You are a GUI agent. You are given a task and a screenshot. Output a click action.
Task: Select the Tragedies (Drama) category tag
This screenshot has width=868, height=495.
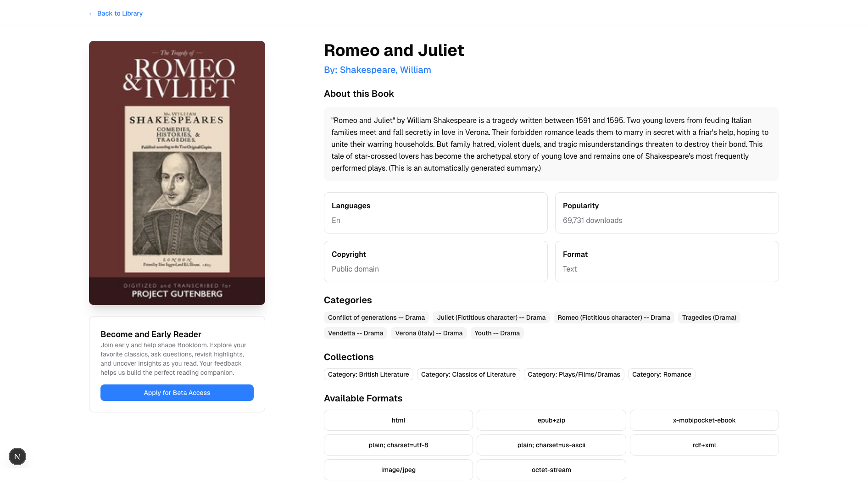[709, 317]
